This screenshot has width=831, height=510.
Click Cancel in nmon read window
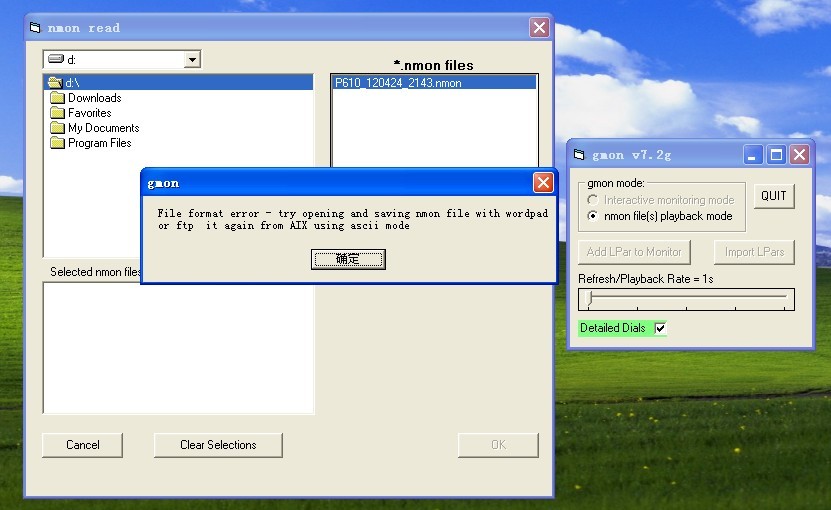[x=82, y=445]
